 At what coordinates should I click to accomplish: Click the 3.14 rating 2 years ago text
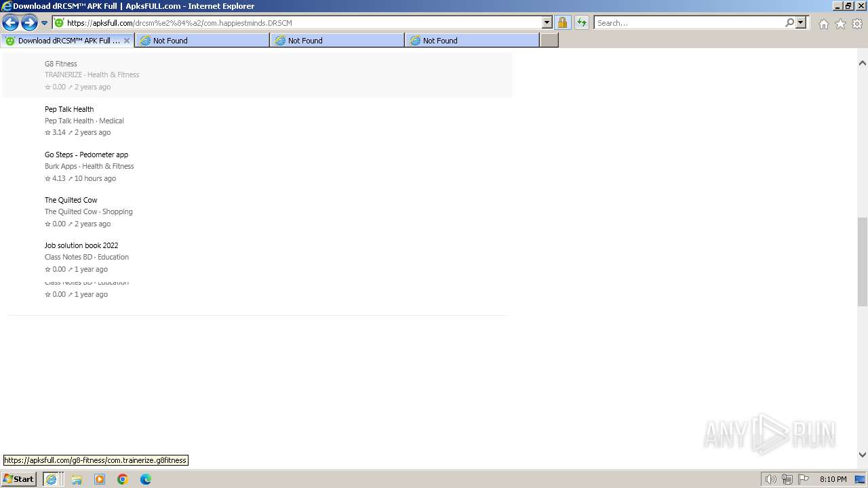coord(77,132)
